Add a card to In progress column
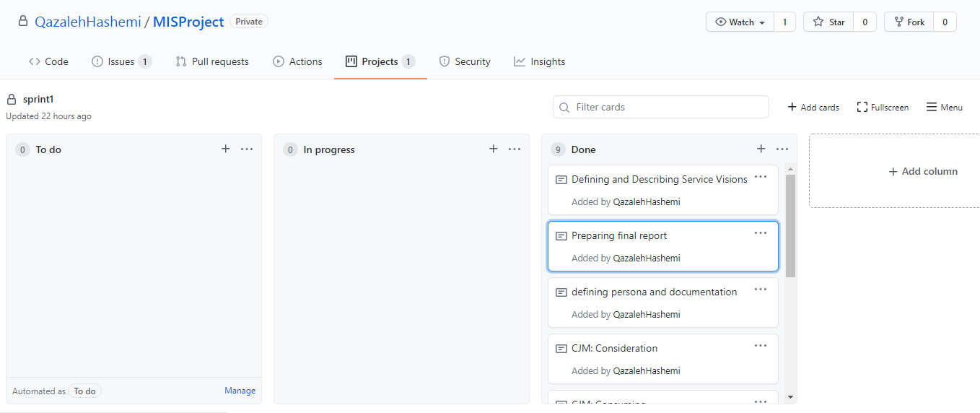The width and height of the screenshot is (980, 413). tap(494, 149)
